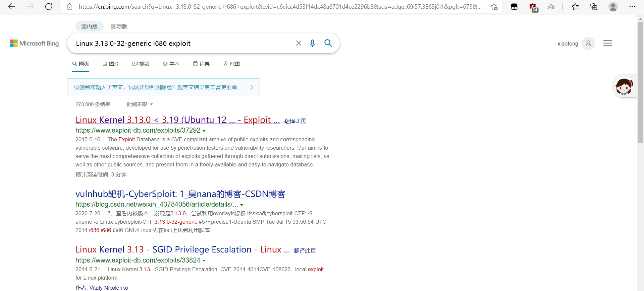Go back to the previous page

12,7
